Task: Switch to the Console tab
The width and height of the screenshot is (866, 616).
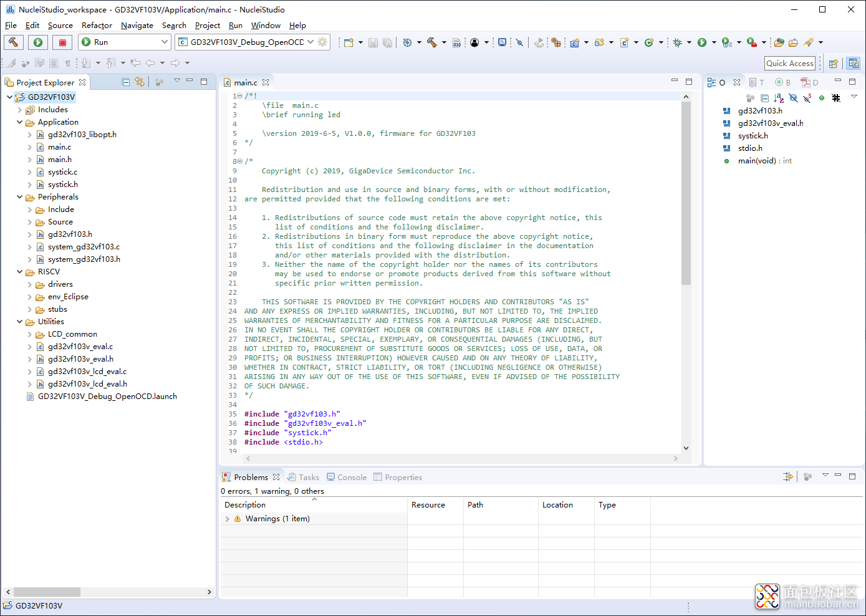Action: click(347, 478)
